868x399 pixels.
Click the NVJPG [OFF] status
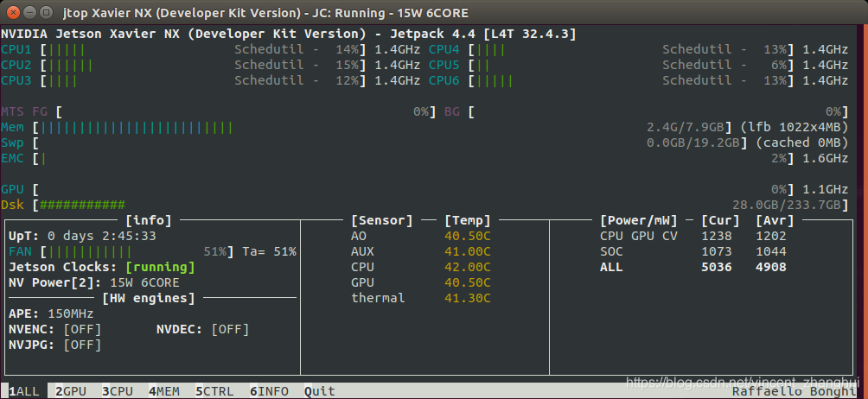click(x=82, y=345)
